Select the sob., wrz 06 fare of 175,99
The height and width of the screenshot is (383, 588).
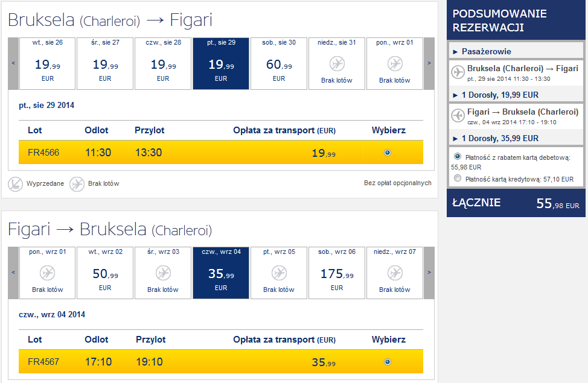tap(337, 273)
